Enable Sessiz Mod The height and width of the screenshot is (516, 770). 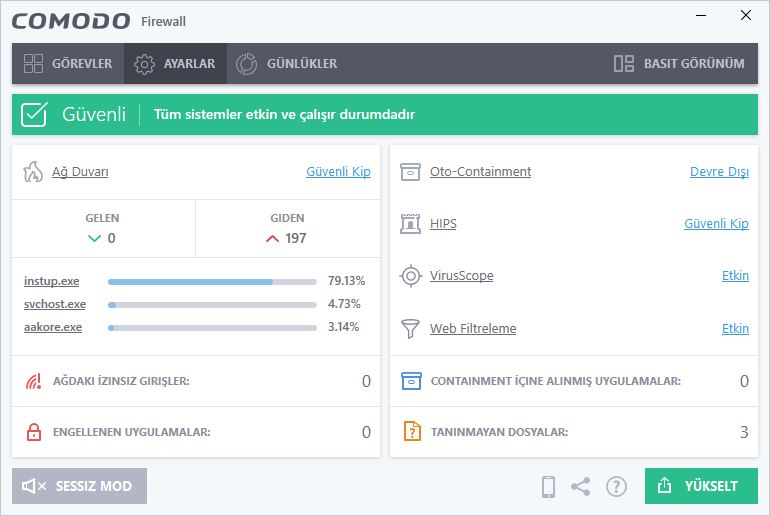80,486
